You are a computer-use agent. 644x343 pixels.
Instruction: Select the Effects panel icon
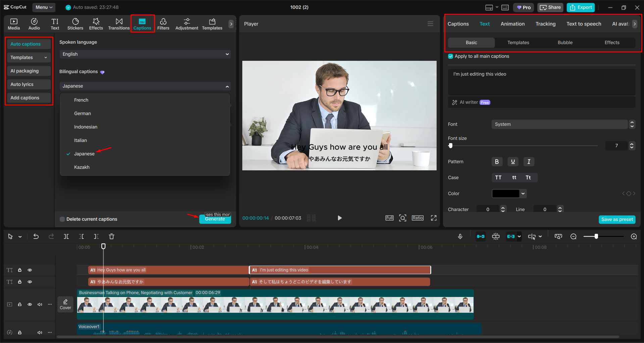96,24
